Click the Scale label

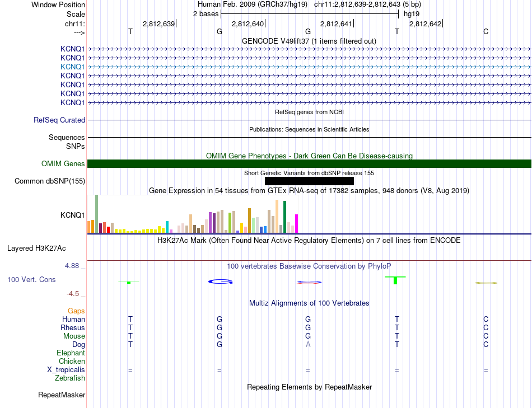click(x=76, y=14)
